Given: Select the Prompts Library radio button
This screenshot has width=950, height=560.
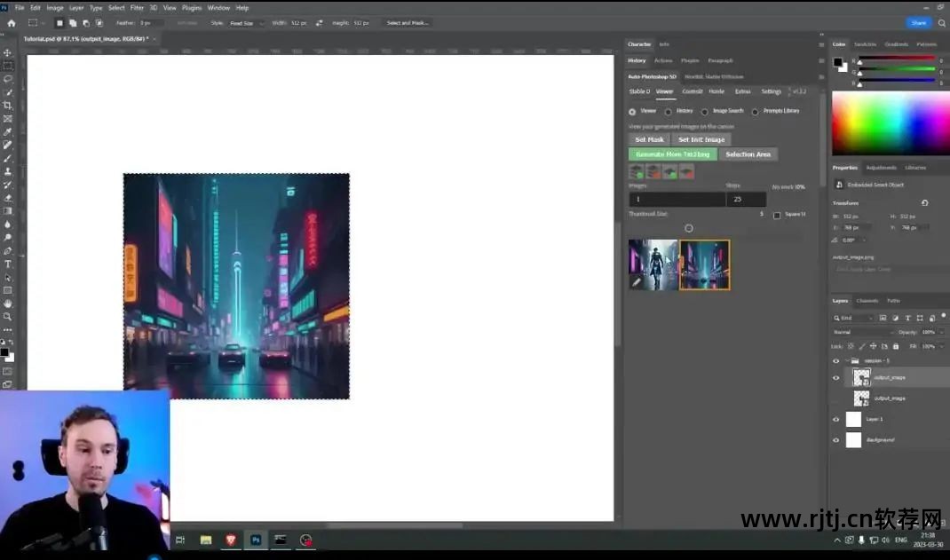Looking at the screenshot, I should coord(755,112).
